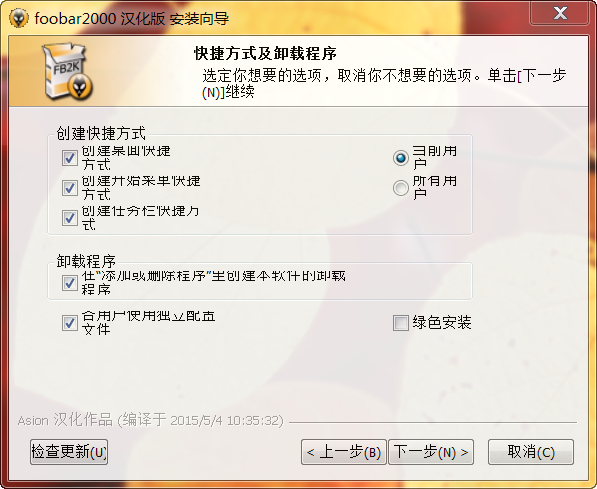Click the Asion 汉化作品 footer text
This screenshot has width=597, height=489.
(150, 420)
